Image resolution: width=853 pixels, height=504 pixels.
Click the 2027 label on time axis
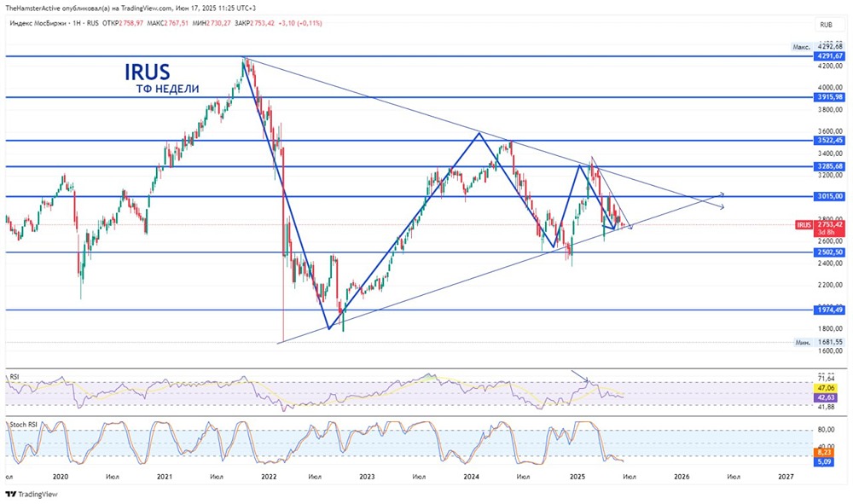786,477
